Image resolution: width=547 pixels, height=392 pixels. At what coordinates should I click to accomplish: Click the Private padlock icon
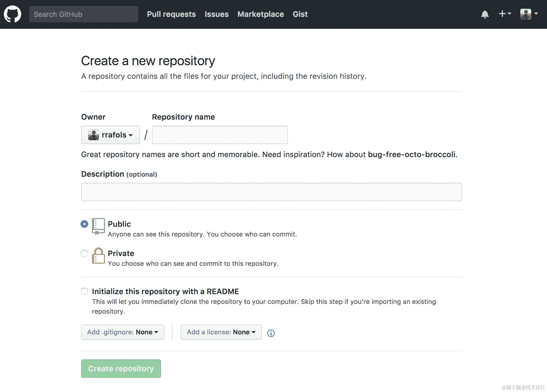point(98,256)
